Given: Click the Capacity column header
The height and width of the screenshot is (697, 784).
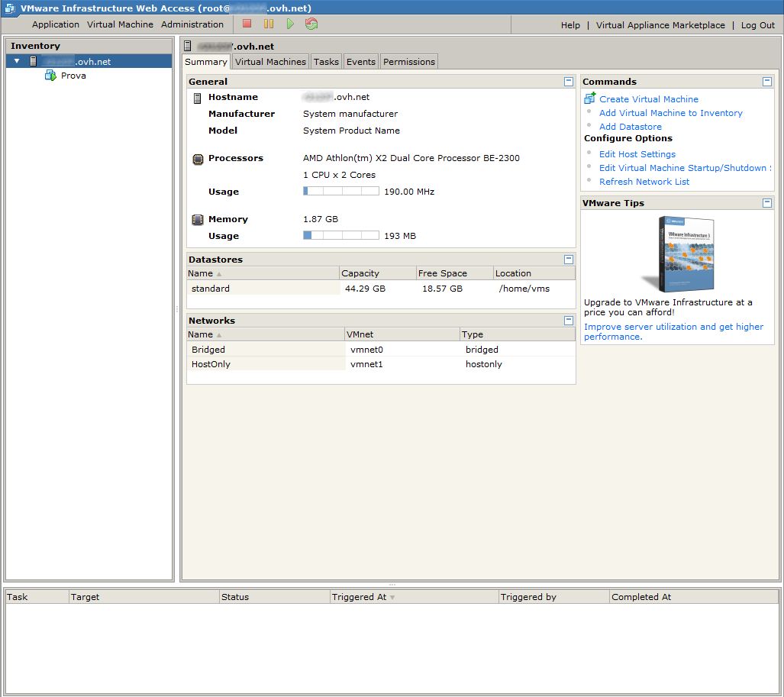Looking at the screenshot, I should click(x=378, y=273).
